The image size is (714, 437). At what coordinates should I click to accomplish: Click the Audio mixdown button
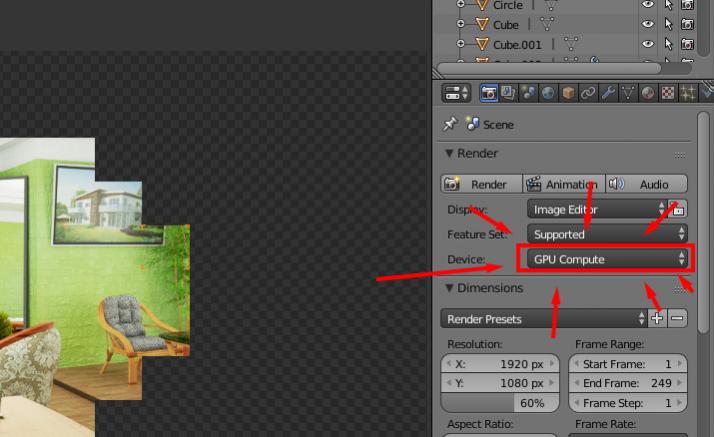(647, 184)
